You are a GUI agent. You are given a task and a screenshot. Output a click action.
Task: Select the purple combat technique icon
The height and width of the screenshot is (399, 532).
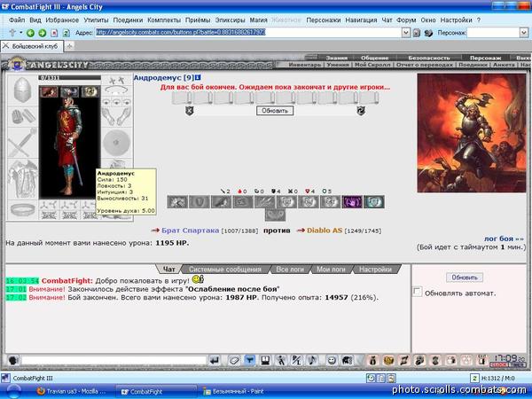tap(352, 202)
